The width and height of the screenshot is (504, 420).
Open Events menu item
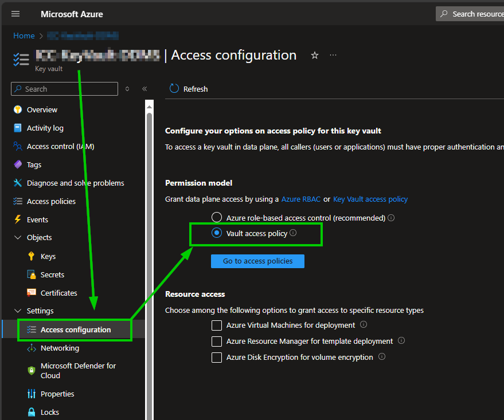point(37,219)
